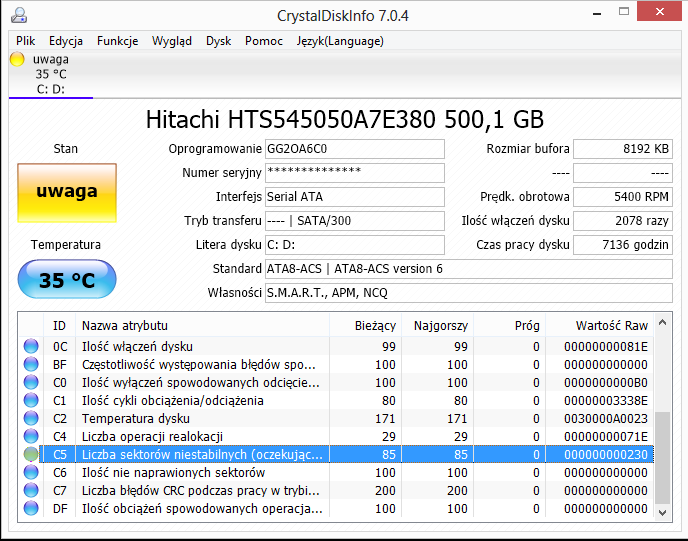Select the Liczba operacji realokacji row
The width and height of the screenshot is (688, 541).
[x=336, y=436]
